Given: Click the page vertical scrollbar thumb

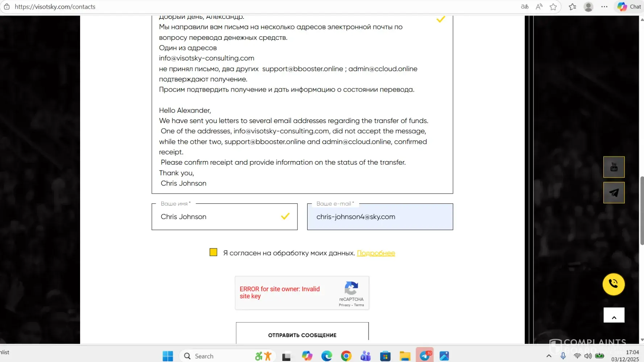Looking at the screenshot, I should pyautogui.click(x=642, y=210).
